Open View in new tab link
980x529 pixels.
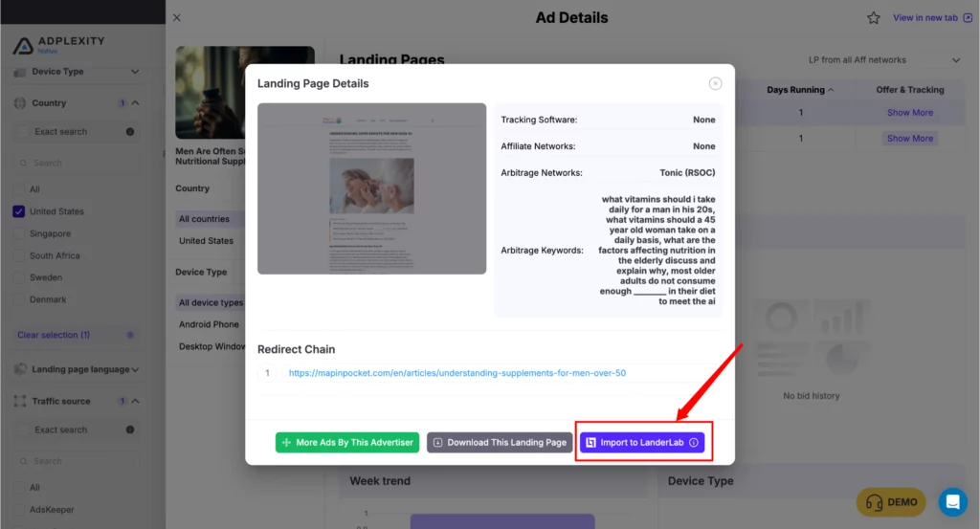[x=932, y=17]
